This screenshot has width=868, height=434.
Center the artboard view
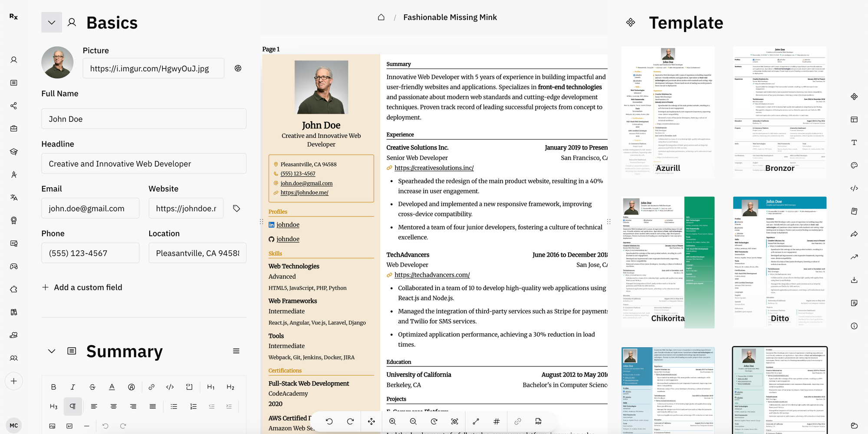point(455,421)
